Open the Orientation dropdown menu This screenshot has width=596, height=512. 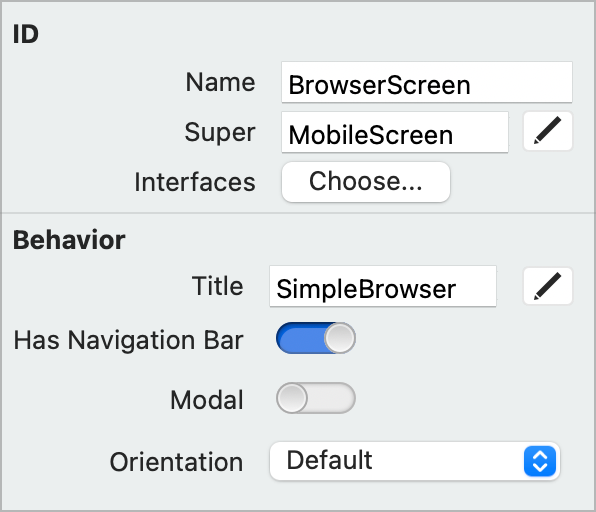415,461
